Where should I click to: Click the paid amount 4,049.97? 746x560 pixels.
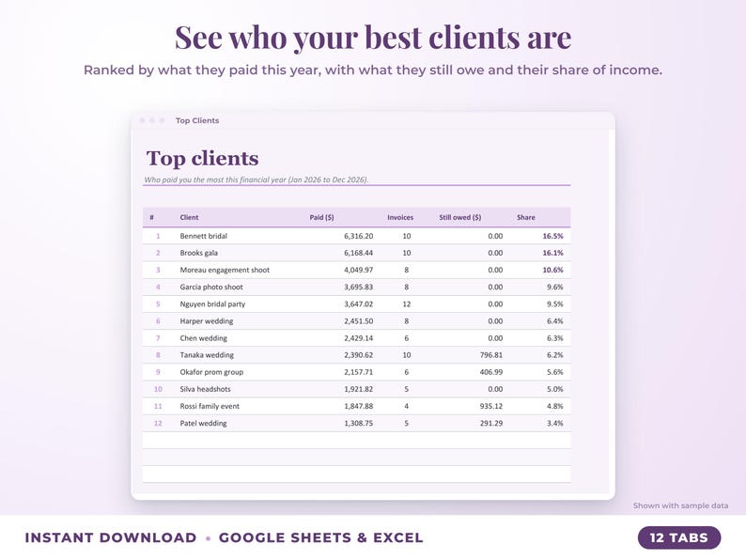(358, 271)
